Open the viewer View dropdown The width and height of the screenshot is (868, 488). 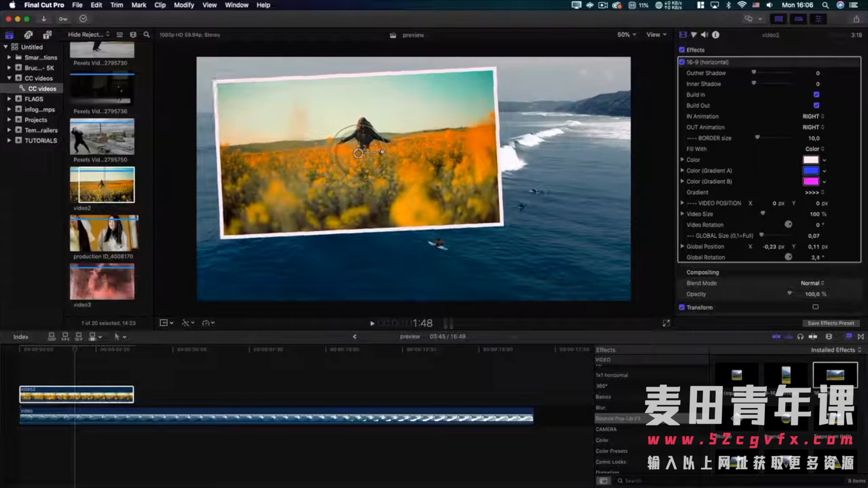pyautogui.click(x=656, y=35)
